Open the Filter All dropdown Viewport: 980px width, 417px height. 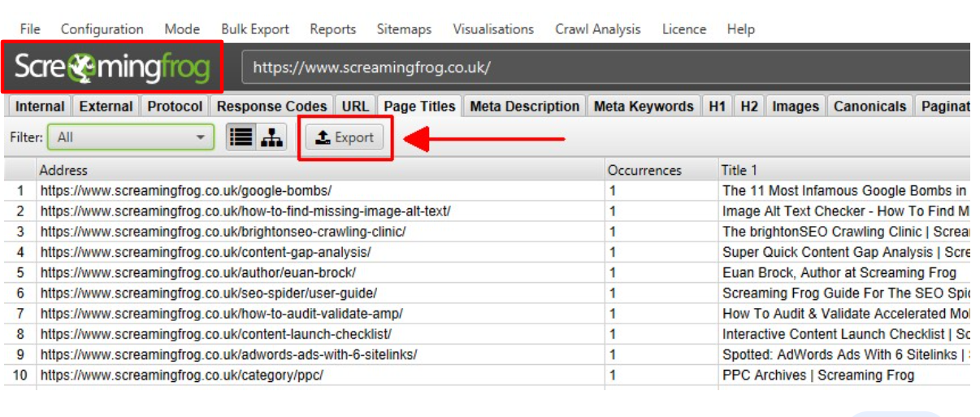point(131,137)
